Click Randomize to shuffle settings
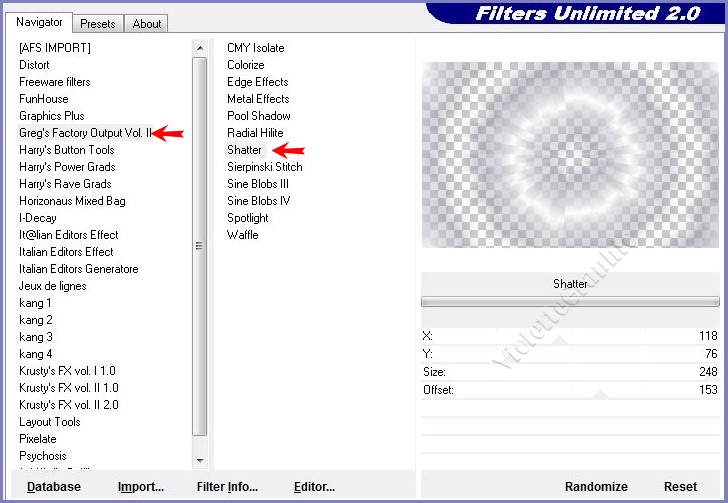 pyautogui.click(x=596, y=487)
